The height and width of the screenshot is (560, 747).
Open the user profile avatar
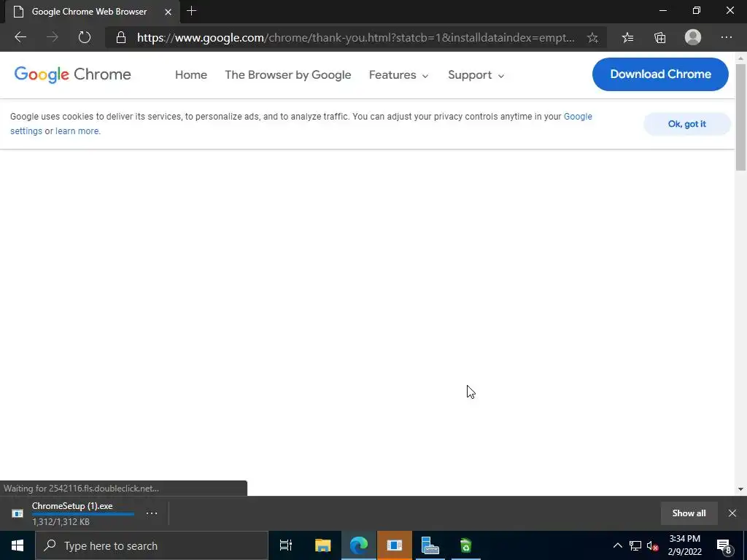tap(693, 37)
